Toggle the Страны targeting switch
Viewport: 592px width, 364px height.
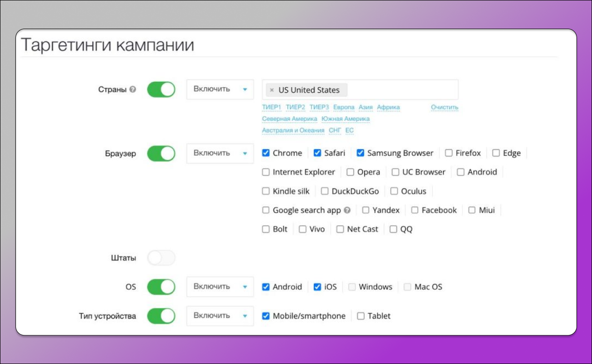tap(161, 90)
